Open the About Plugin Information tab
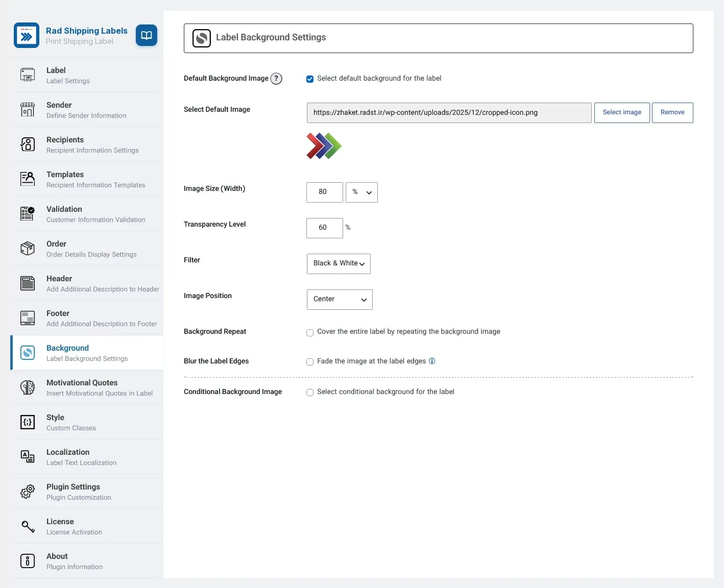Screen dimensions: 724x588 click(87, 561)
